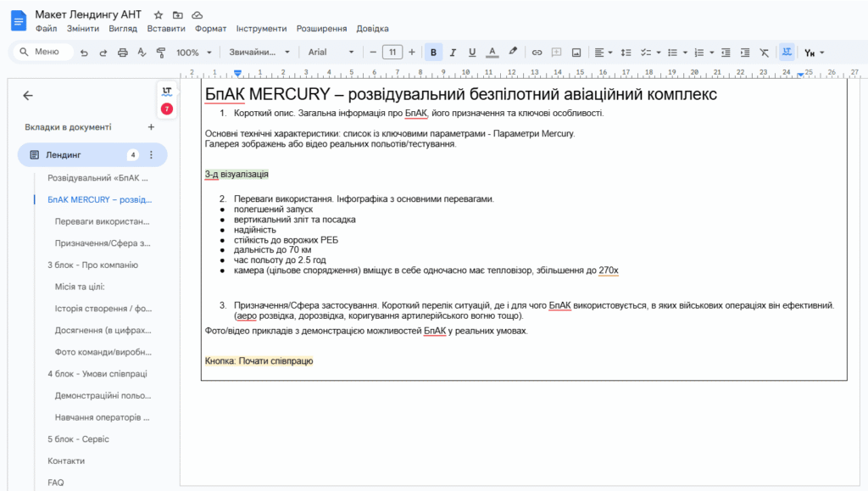The height and width of the screenshot is (491, 868).
Task: Open the Файл menu
Action: point(46,29)
